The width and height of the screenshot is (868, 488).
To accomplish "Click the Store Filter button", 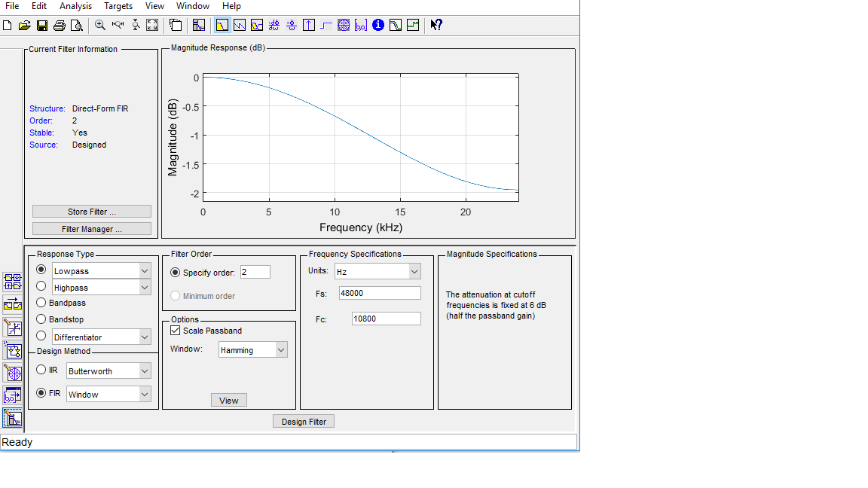I will [x=92, y=212].
